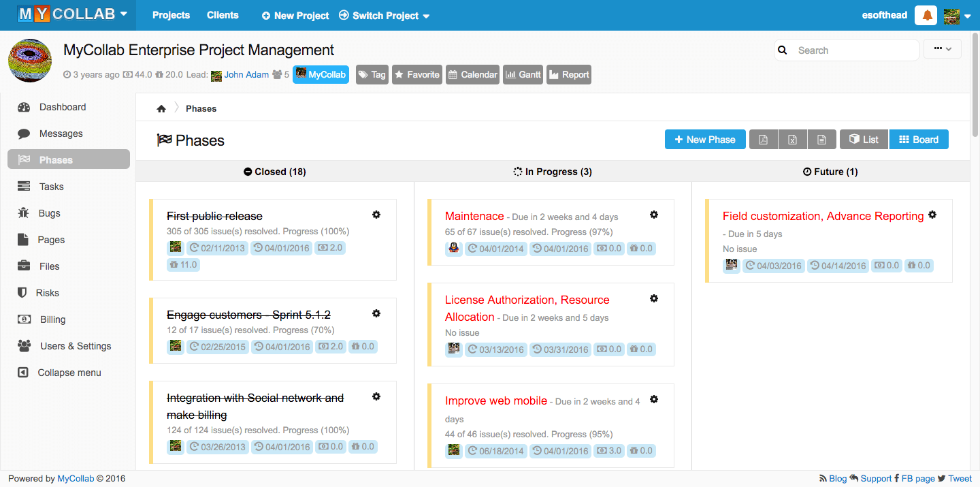Switch to the List view of phases
The height and width of the screenshot is (487, 980).
864,139
